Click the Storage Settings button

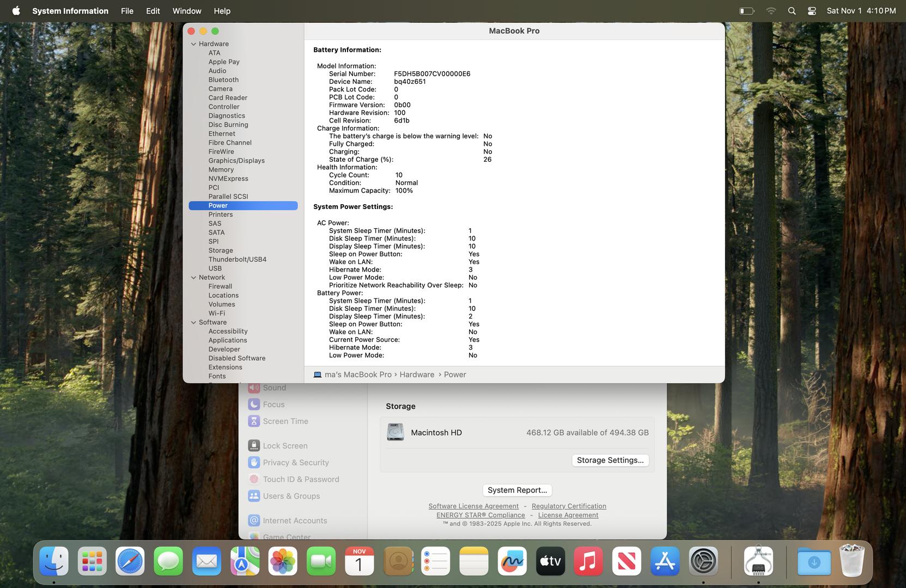610,460
